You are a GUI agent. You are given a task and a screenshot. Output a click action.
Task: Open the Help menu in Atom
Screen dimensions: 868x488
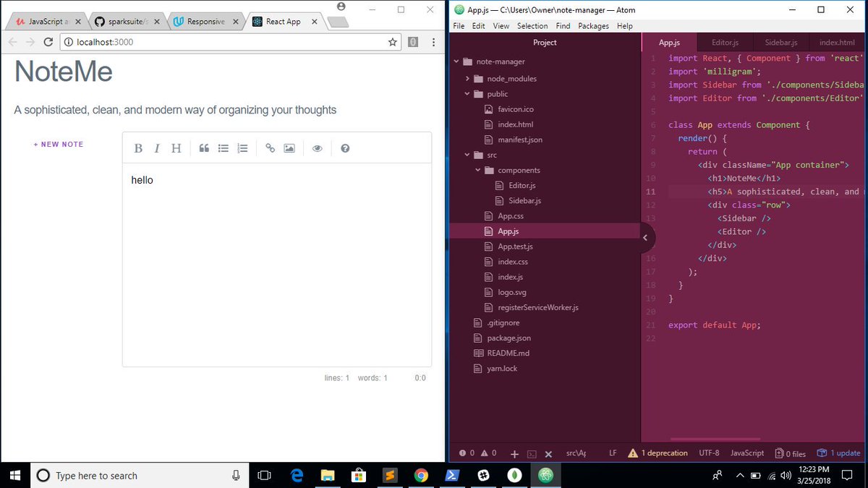point(624,26)
